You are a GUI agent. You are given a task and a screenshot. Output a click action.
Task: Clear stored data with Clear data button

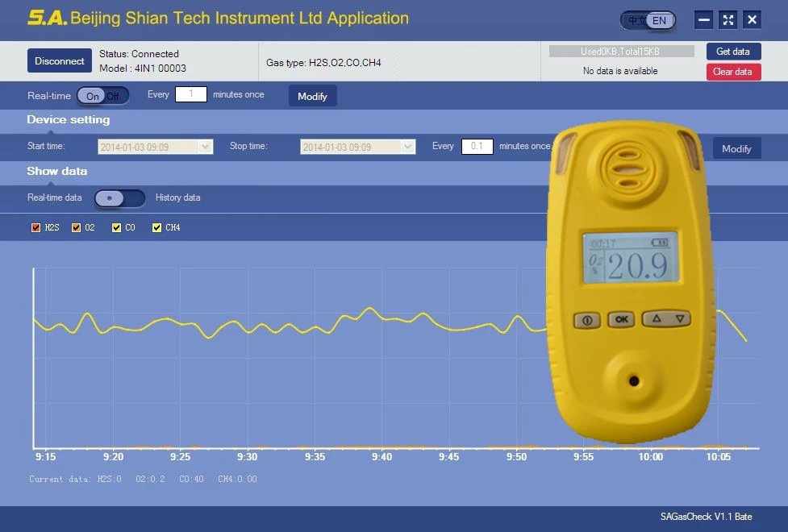pyautogui.click(x=733, y=71)
